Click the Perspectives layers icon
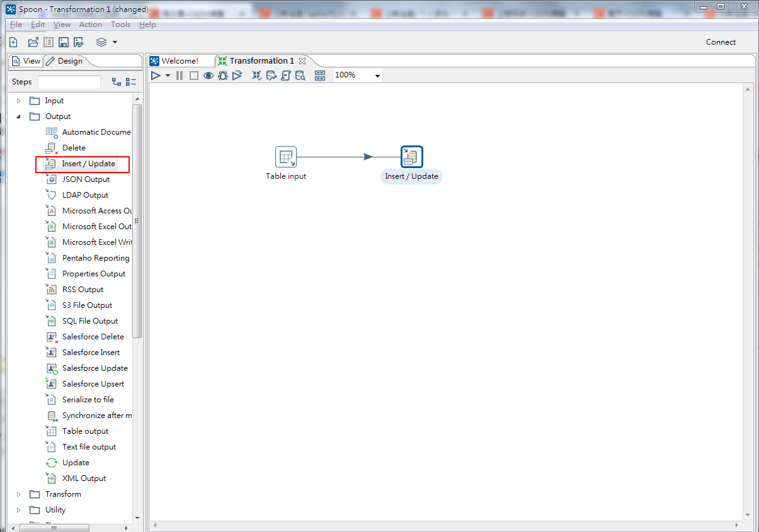Screen dimensions: 759x532 pyautogui.click(x=101, y=42)
